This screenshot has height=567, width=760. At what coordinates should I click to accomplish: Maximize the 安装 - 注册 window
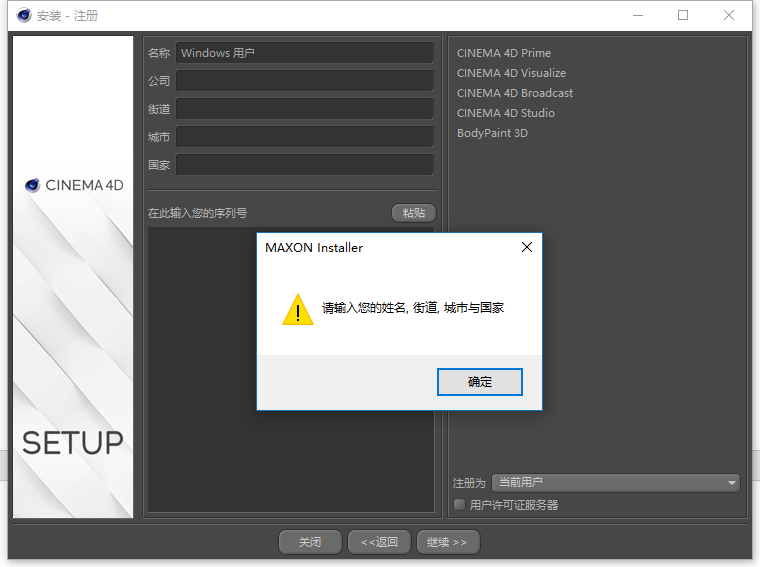(683, 16)
